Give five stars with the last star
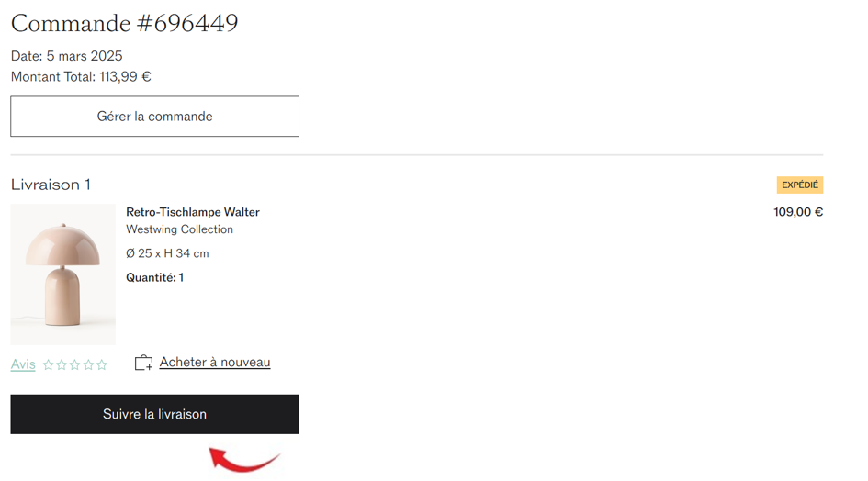Viewport: 868px width, 481px height. [101, 364]
